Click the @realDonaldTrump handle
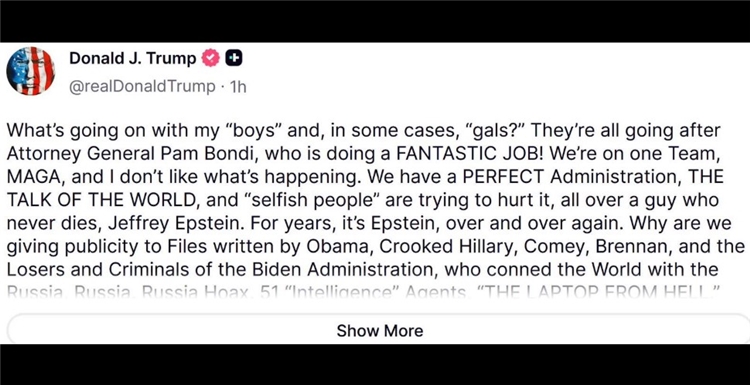 (142, 87)
